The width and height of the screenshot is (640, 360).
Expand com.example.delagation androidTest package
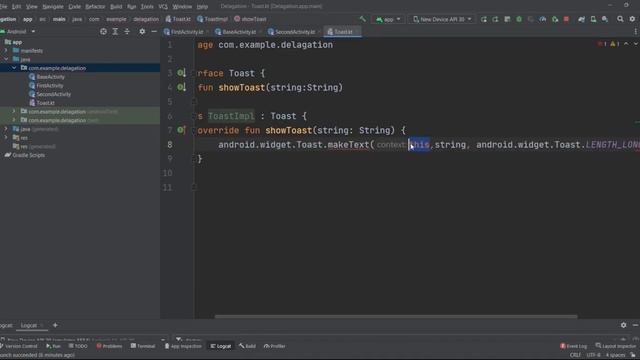pos(14,111)
